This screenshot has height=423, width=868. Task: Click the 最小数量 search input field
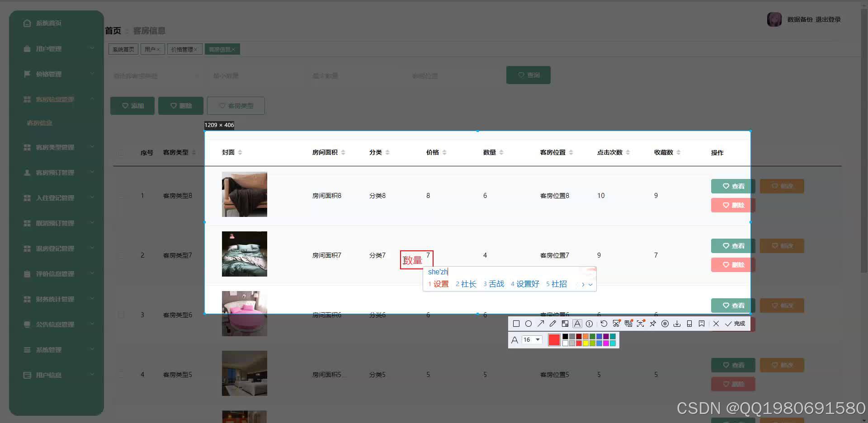(253, 75)
